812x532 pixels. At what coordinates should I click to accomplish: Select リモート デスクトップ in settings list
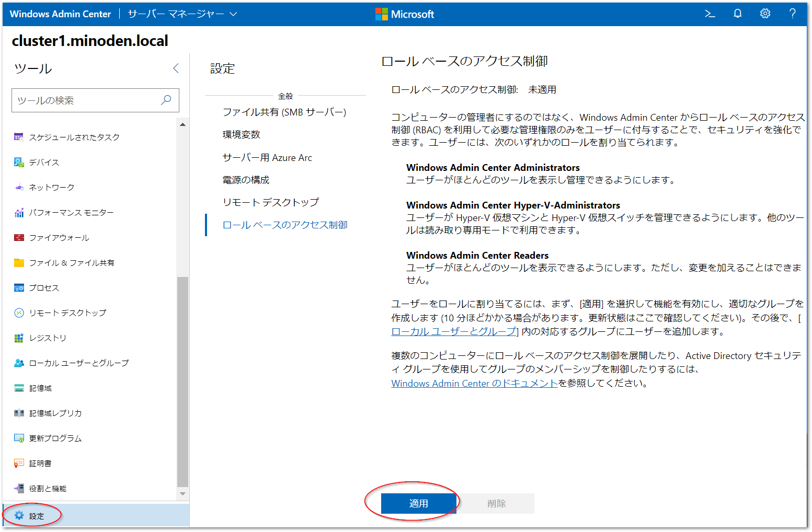(x=270, y=202)
